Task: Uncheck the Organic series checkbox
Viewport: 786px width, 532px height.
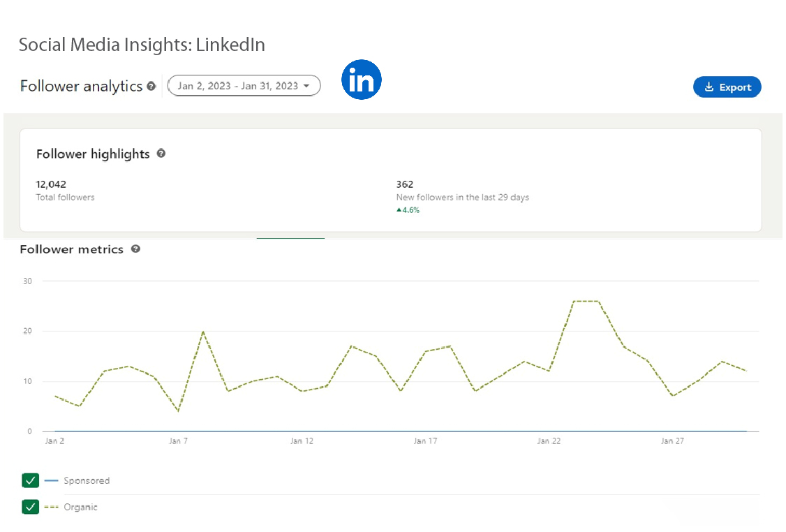Action: tap(31, 507)
